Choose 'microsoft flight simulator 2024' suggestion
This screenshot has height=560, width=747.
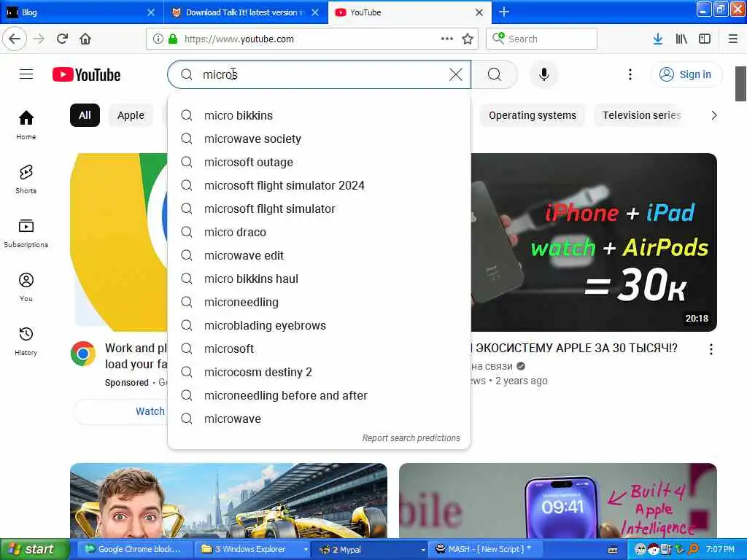point(320,185)
